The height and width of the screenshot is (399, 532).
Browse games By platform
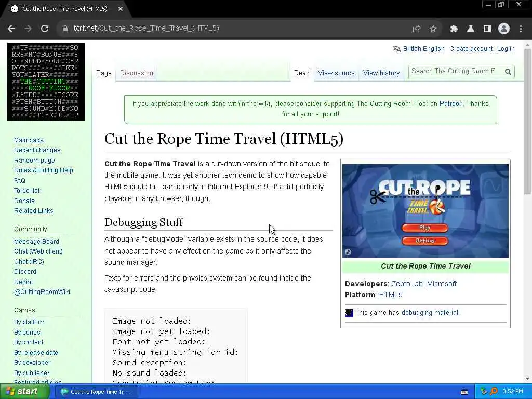30,322
